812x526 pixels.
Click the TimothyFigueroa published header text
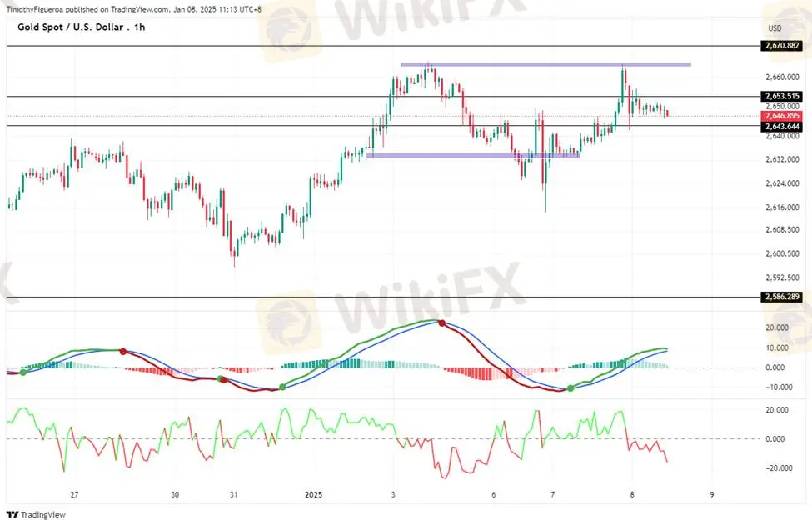(x=133, y=9)
